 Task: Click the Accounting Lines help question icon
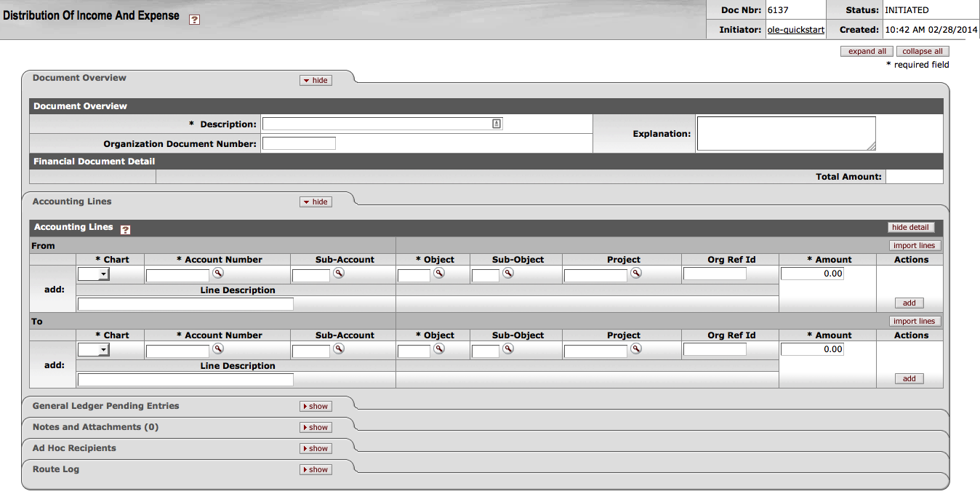pos(125,230)
